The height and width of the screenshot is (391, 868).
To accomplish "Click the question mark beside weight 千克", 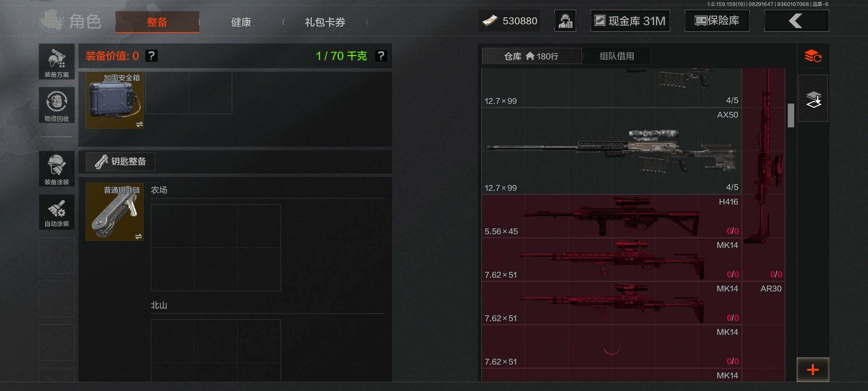I will 381,56.
